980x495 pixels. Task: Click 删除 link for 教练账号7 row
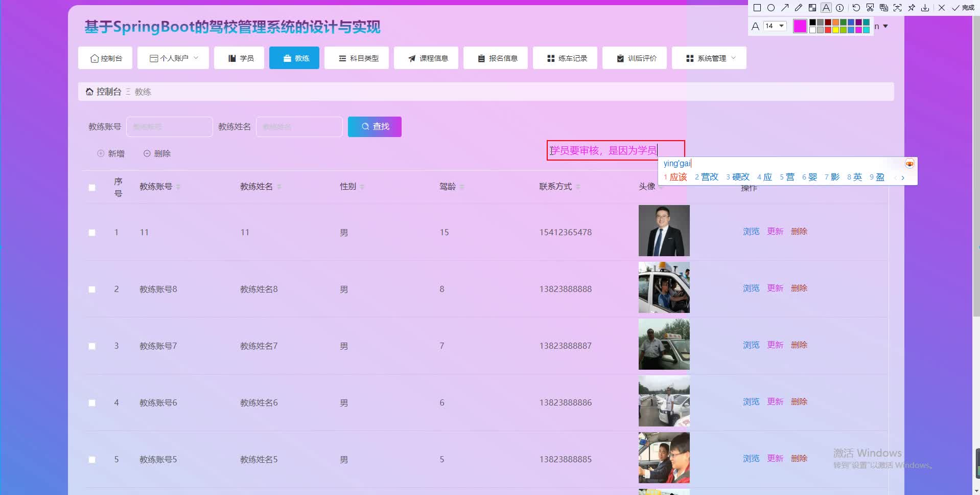[x=799, y=345]
